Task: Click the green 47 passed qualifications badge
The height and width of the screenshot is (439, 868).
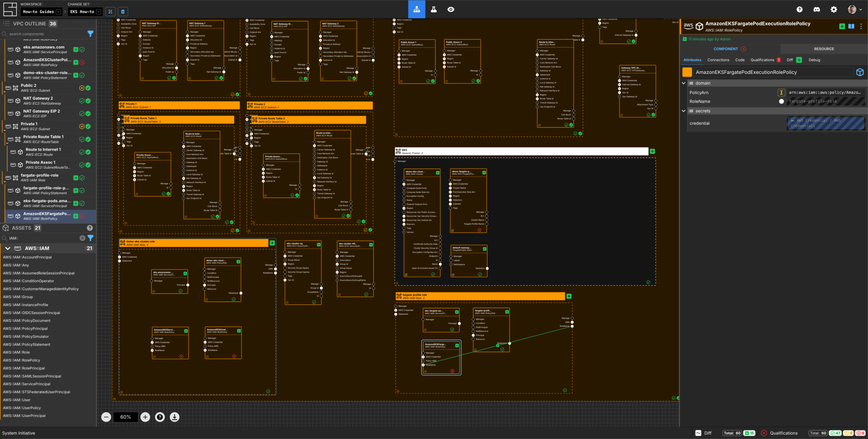Action: (x=835, y=433)
